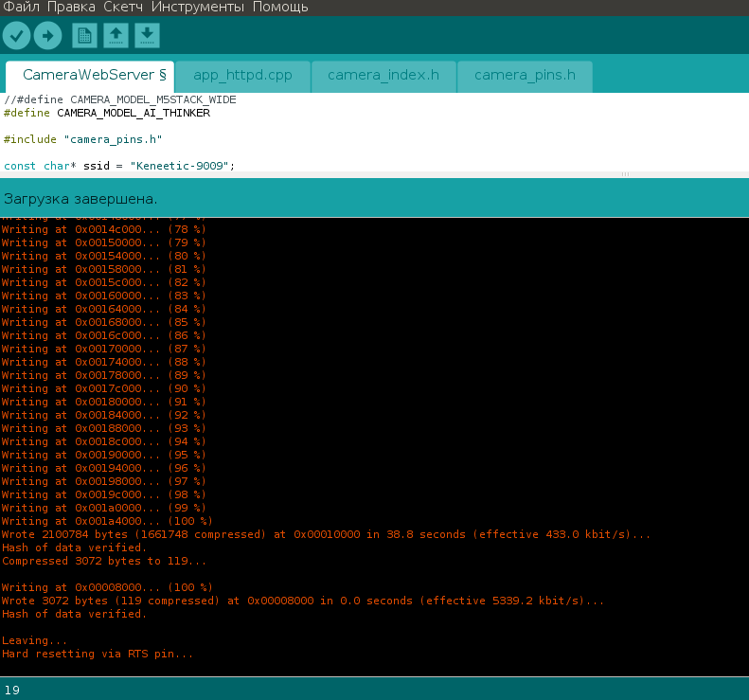Open a sketch using the up-arrow icon
This screenshot has height=700, width=749.
coord(116,36)
